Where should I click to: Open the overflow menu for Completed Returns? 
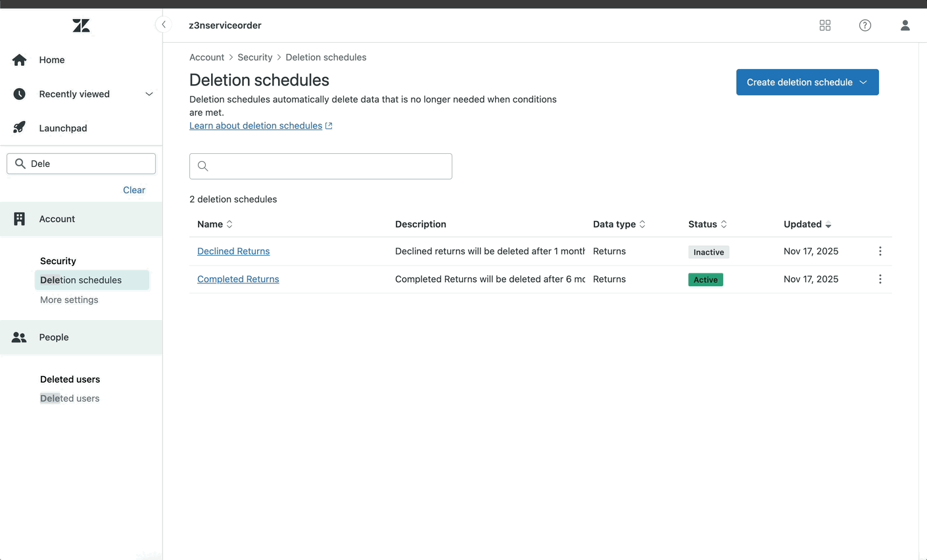pos(880,279)
